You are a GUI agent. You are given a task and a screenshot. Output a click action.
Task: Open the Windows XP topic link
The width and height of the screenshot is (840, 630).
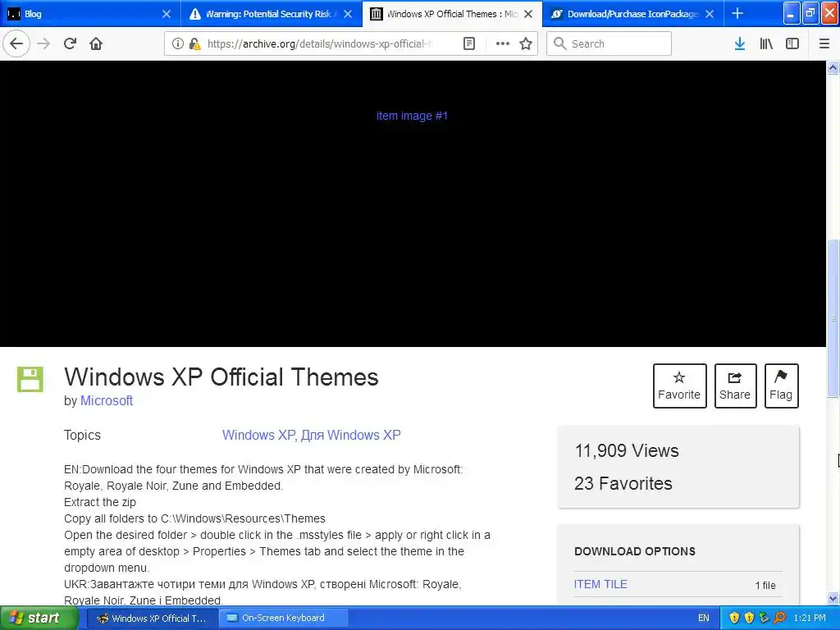(x=258, y=435)
